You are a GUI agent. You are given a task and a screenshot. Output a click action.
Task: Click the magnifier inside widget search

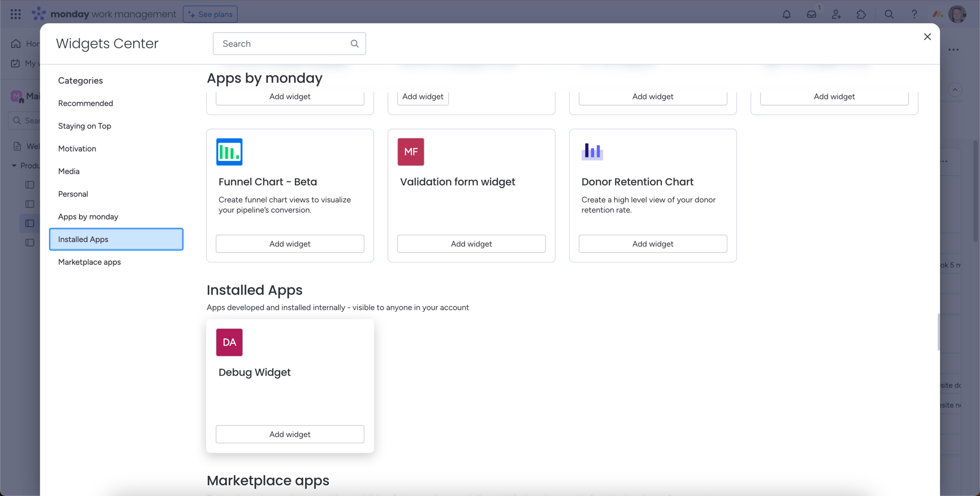[355, 44]
